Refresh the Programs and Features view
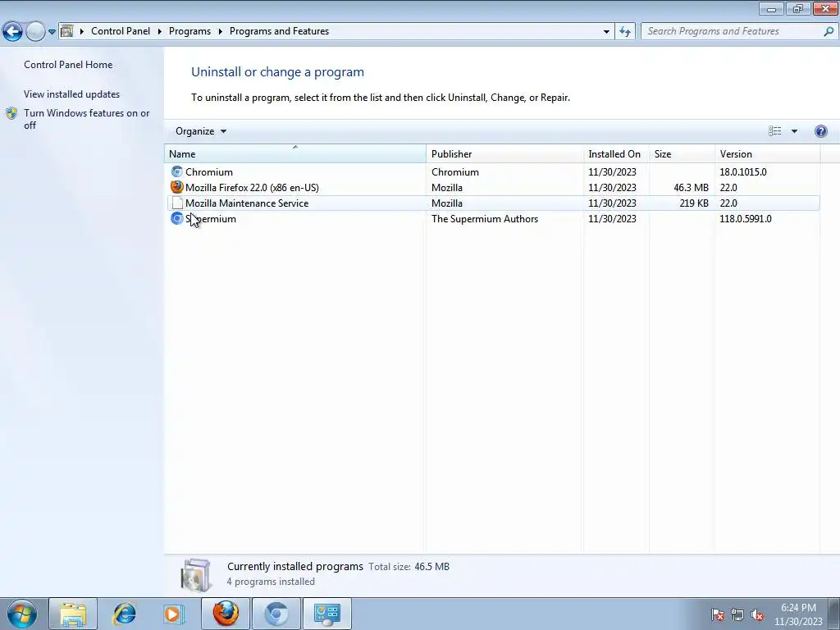840x630 pixels. [x=625, y=31]
